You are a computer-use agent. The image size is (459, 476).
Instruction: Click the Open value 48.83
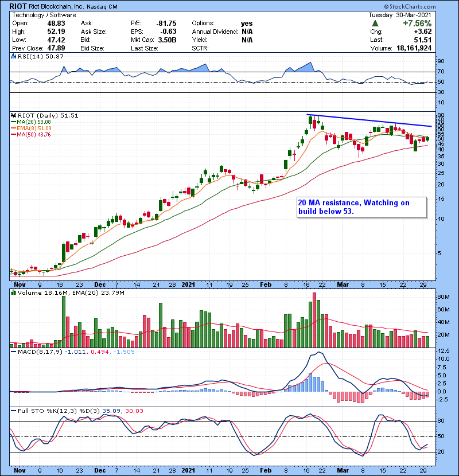coord(56,24)
